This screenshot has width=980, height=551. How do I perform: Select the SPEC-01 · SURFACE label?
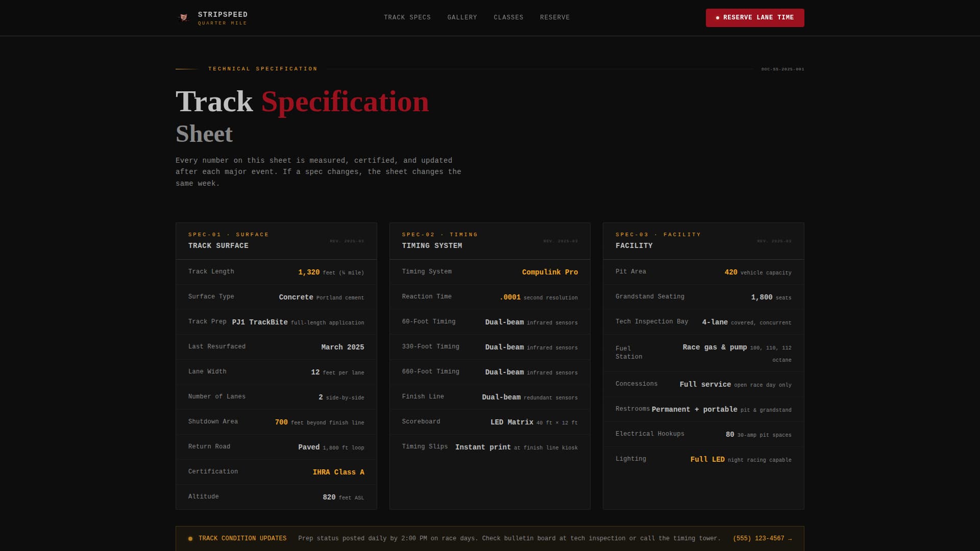228,235
